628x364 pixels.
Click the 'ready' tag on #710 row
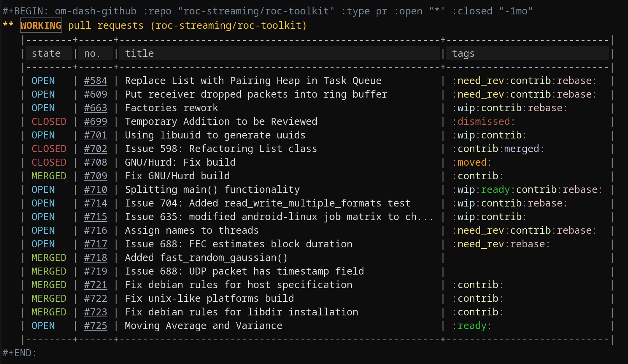495,190
